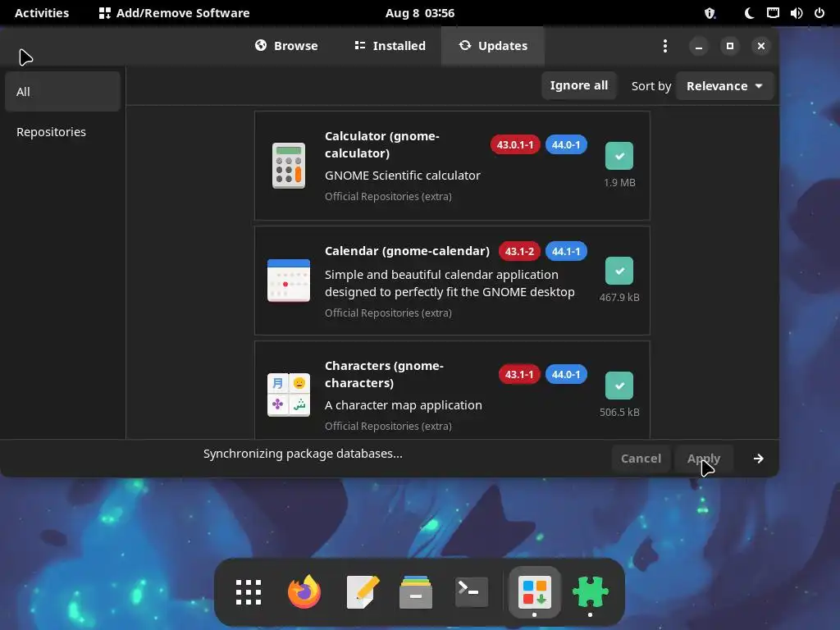Click Calculator new version 44.0-1 badge
The image size is (840, 630).
pos(566,144)
